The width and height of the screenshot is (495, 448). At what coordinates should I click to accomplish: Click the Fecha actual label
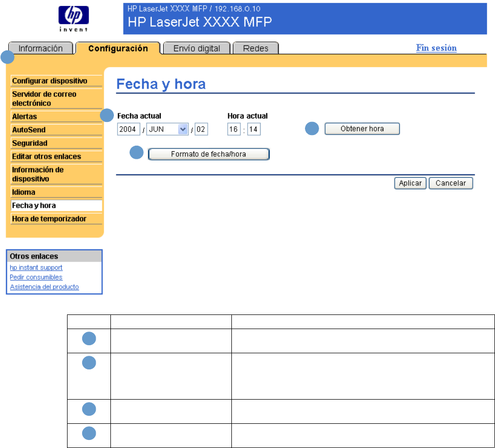click(x=139, y=116)
